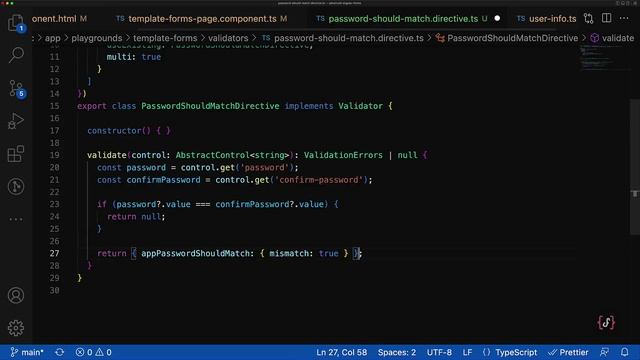Close unsaved tab via the dot indicator
The width and height of the screenshot is (640, 360).
point(497,19)
